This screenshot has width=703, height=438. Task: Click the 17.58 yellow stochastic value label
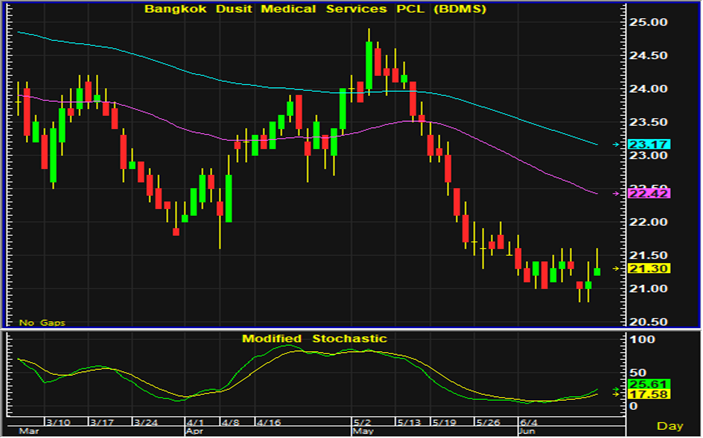(x=649, y=395)
